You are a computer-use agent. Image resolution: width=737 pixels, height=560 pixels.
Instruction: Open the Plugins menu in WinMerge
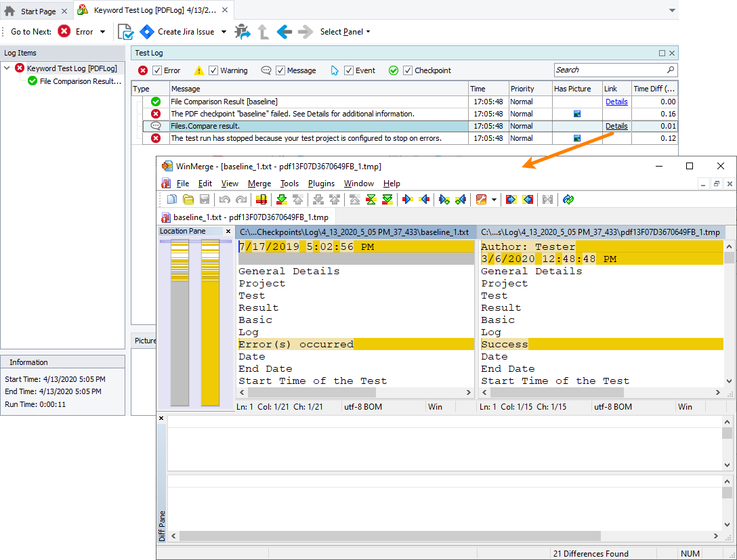(321, 184)
